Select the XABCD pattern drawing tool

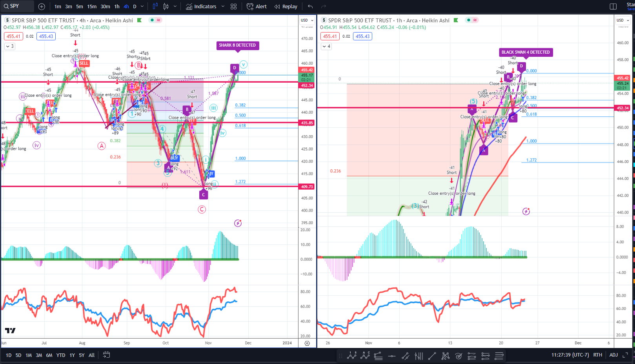click(446, 356)
